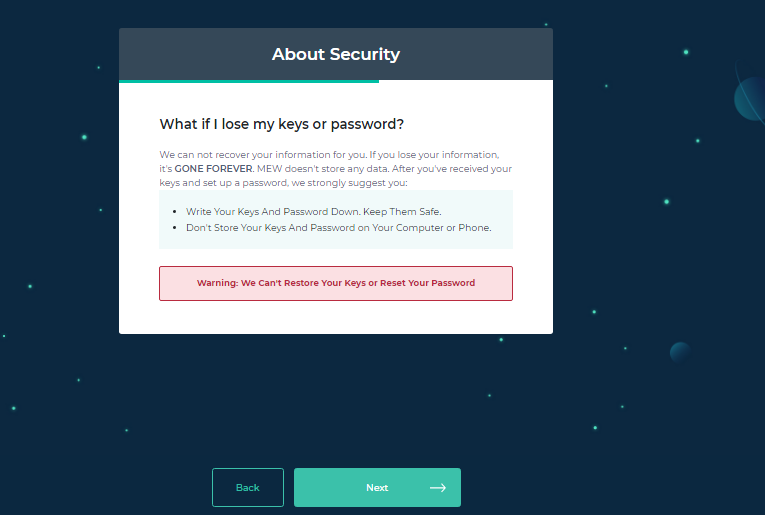Click the Next button
765x515 pixels.
click(377, 487)
